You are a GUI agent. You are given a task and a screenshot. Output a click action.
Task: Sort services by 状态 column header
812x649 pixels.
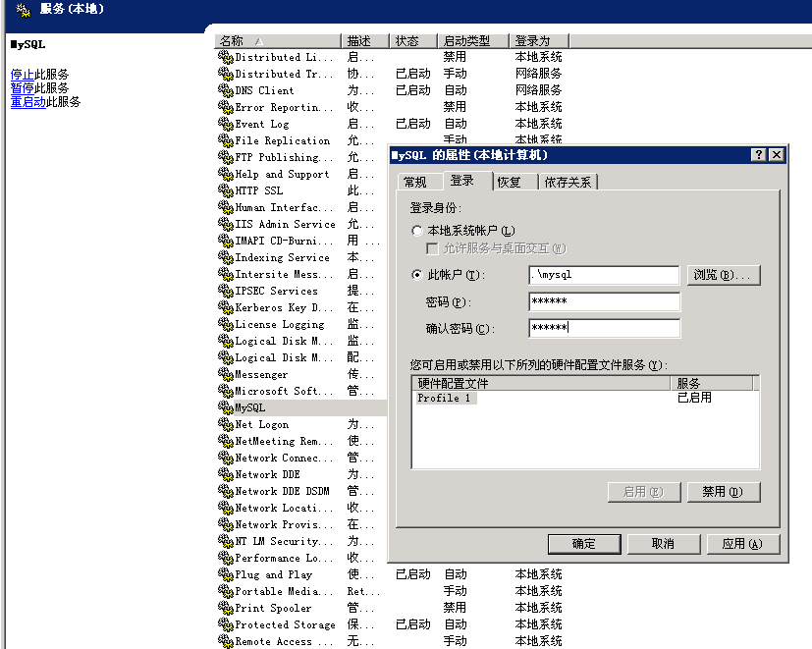(413, 41)
